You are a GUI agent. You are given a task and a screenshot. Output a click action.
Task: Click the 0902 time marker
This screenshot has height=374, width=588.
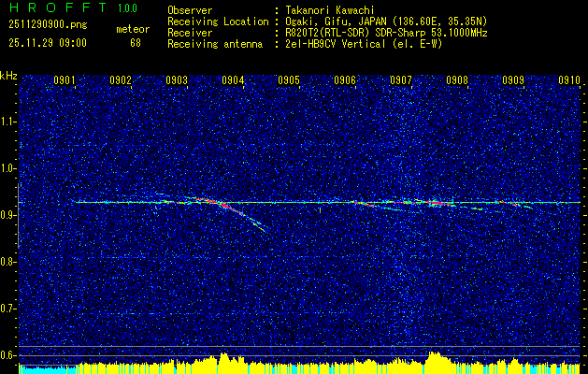[x=121, y=79]
